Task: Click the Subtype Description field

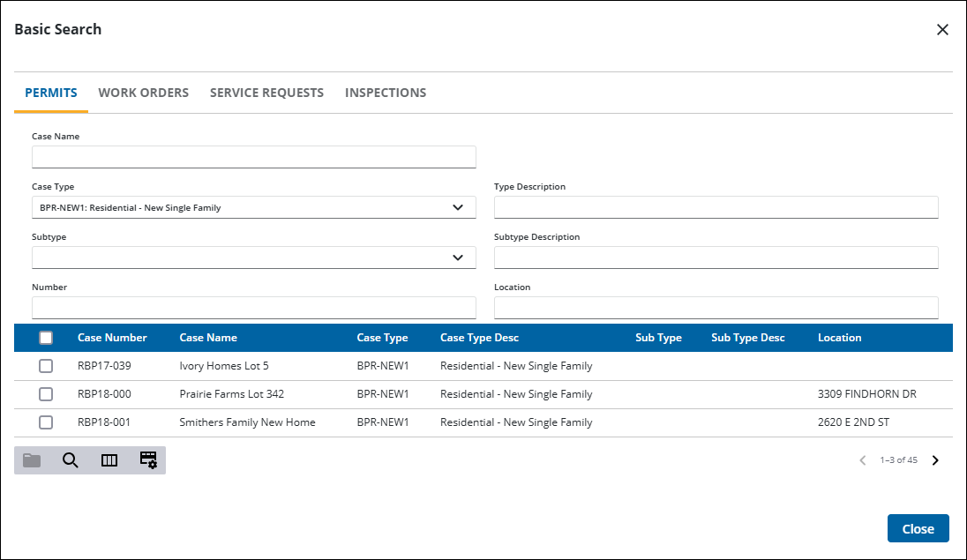Action: tap(716, 258)
